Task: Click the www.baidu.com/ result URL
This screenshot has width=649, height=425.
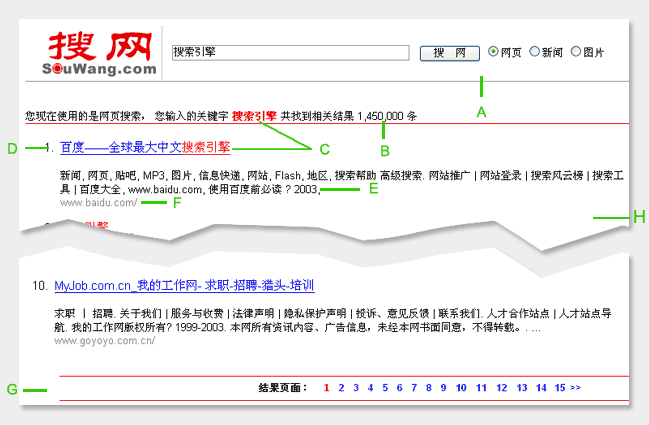Action: (x=98, y=203)
